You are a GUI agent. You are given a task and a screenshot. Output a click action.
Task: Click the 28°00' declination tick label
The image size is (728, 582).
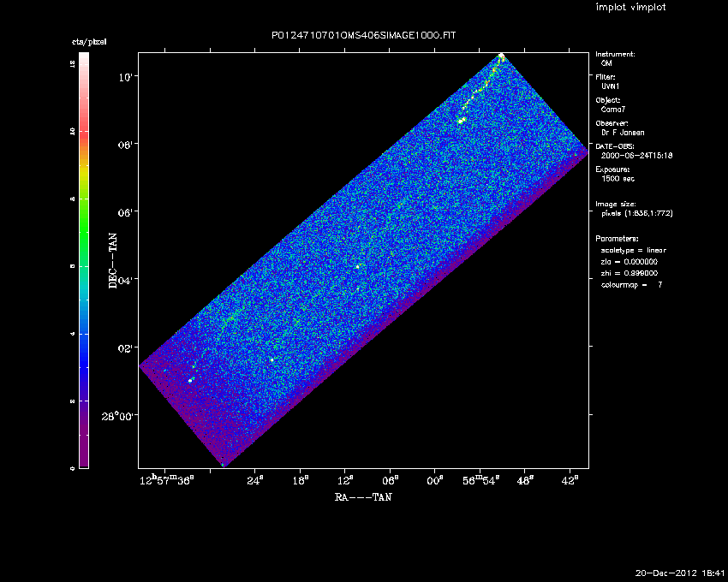[x=117, y=416]
